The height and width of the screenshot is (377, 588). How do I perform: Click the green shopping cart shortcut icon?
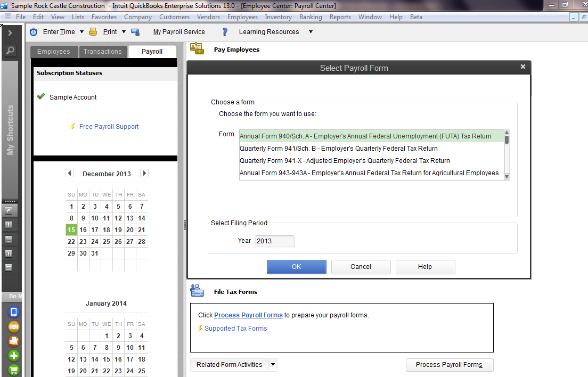click(14, 370)
